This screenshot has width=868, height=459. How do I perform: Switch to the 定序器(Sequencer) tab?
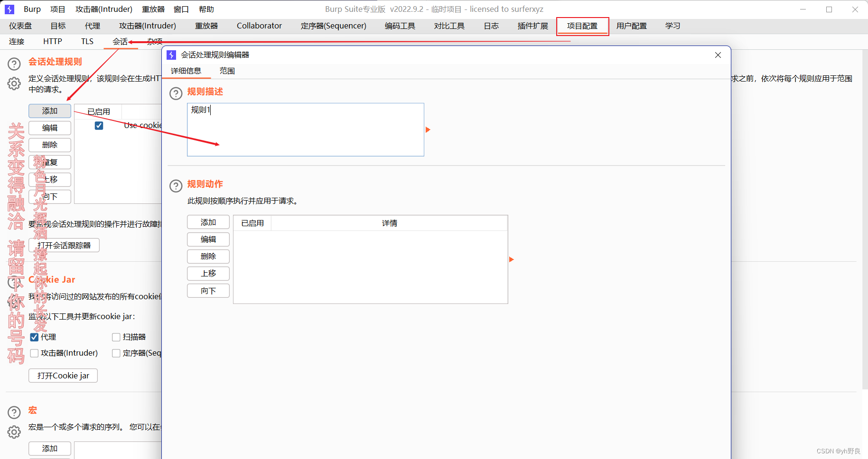[334, 26]
